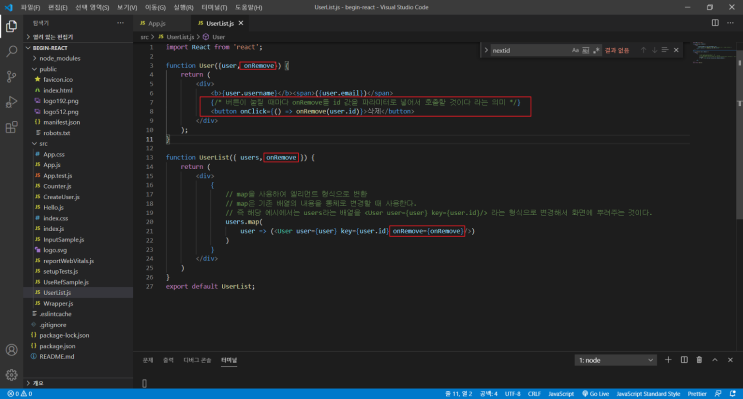Screen dimensions: 743x399
Task: Split the editor to the right
Action: click(715, 23)
